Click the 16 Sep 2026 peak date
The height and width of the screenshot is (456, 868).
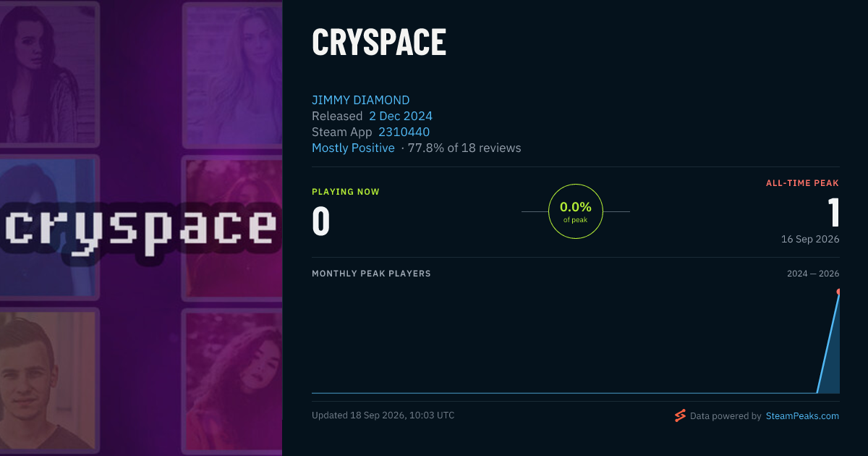(810, 239)
